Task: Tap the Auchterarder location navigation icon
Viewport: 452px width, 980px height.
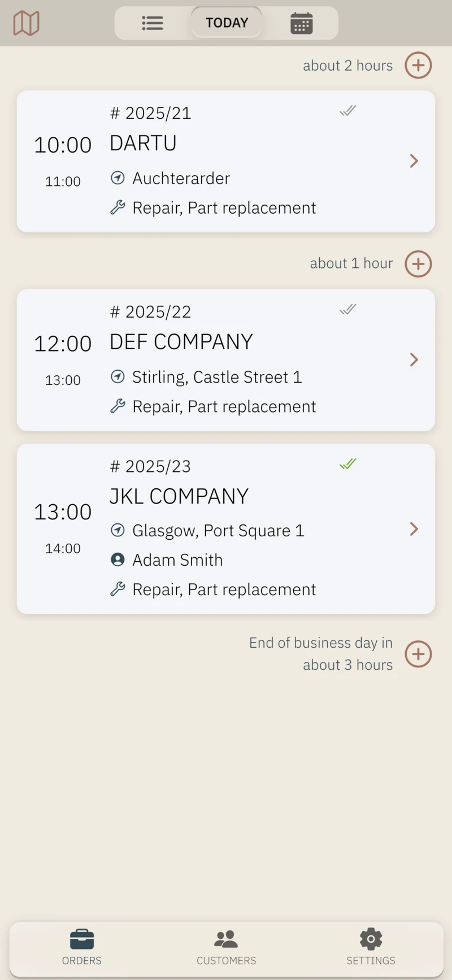Action: (118, 178)
